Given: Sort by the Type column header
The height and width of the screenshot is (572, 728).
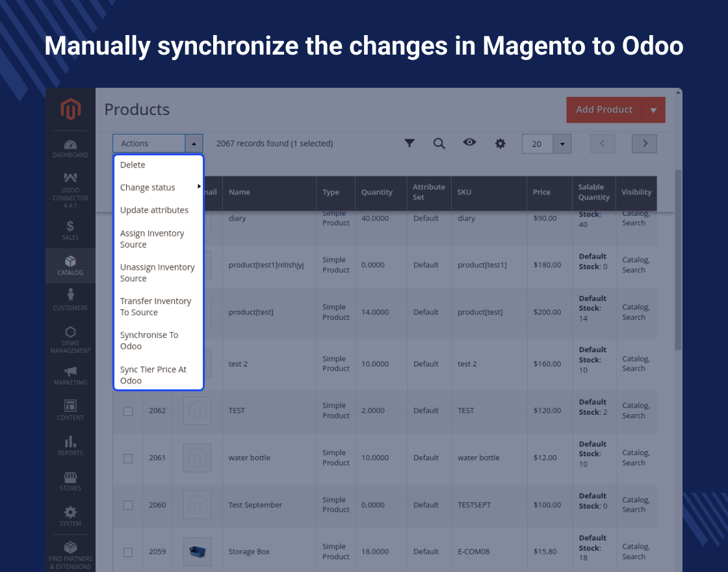Looking at the screenshot, I should pyautogui.click(x=336, y=192).
